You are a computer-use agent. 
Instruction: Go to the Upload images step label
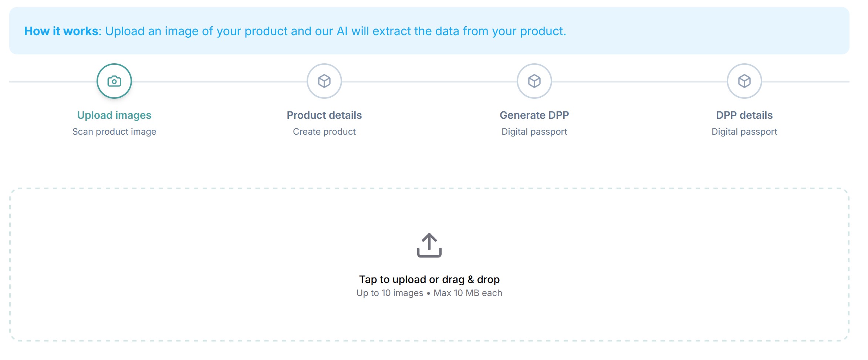pyautogui.click(x=114, y=115)
